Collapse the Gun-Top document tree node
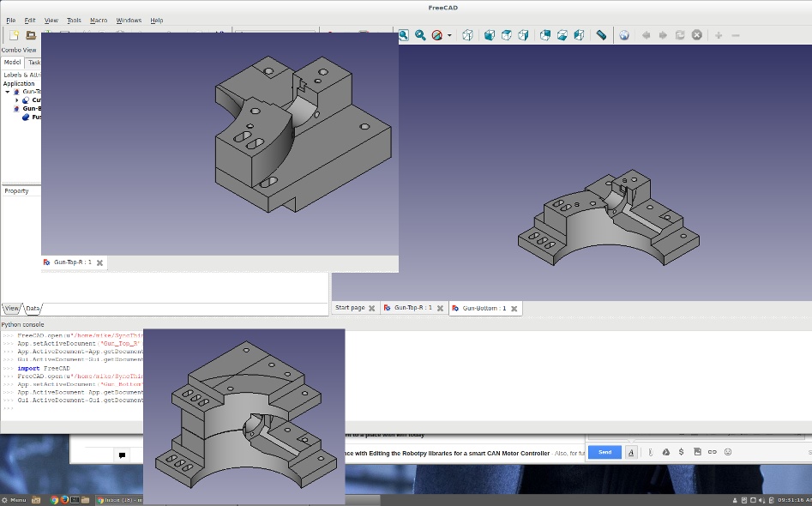This screenshot has width=812, height=506. 7,92
